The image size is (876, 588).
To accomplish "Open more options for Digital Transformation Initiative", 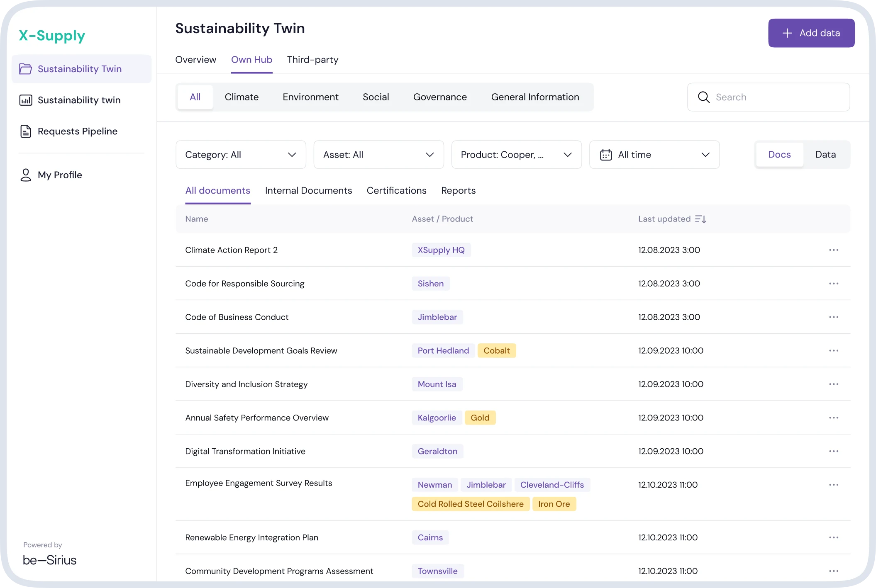I will pyautogui.click(x=834, y=451).
